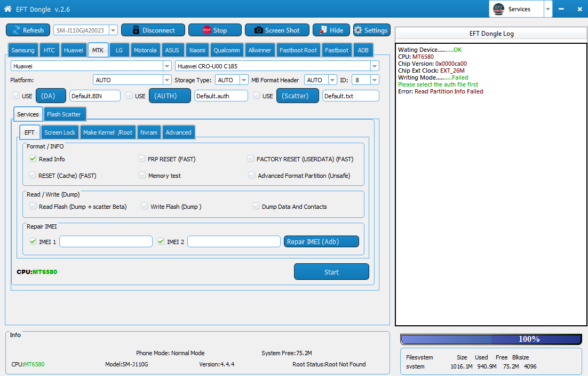Image resolution: width=588 pixels, height=376 pixels.
Task: Select the Make Kernel /Root tab
Action: (108, 132)
